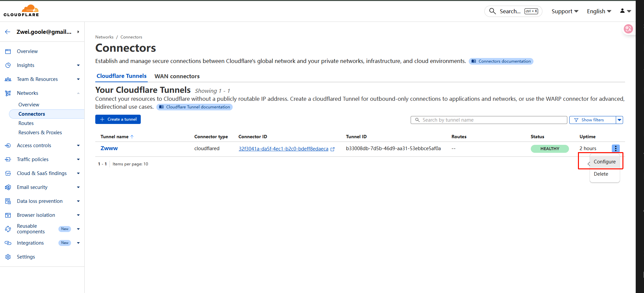Click the Integrations icon
The width and height of the screenshot is (644, 293).
point(8,243)
